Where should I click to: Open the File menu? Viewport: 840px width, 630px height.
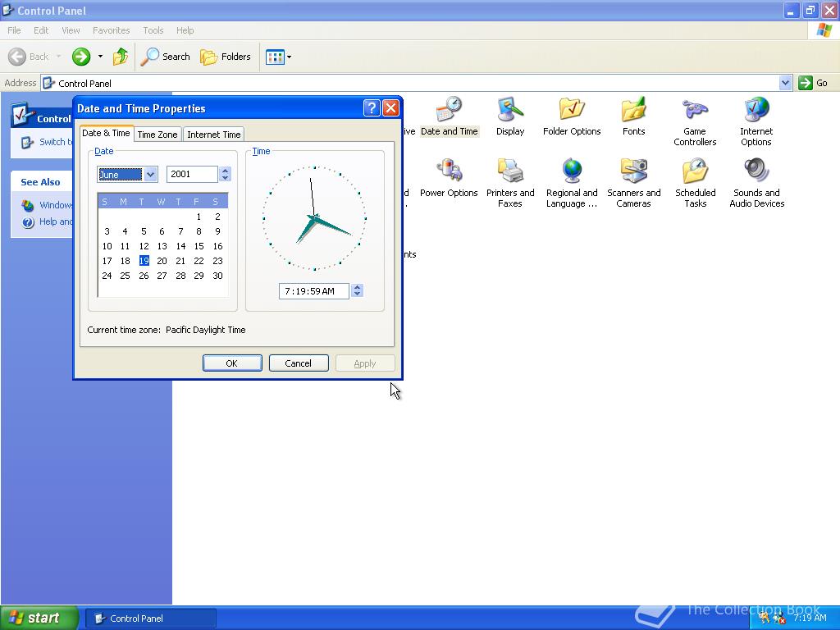coord(14,30)
